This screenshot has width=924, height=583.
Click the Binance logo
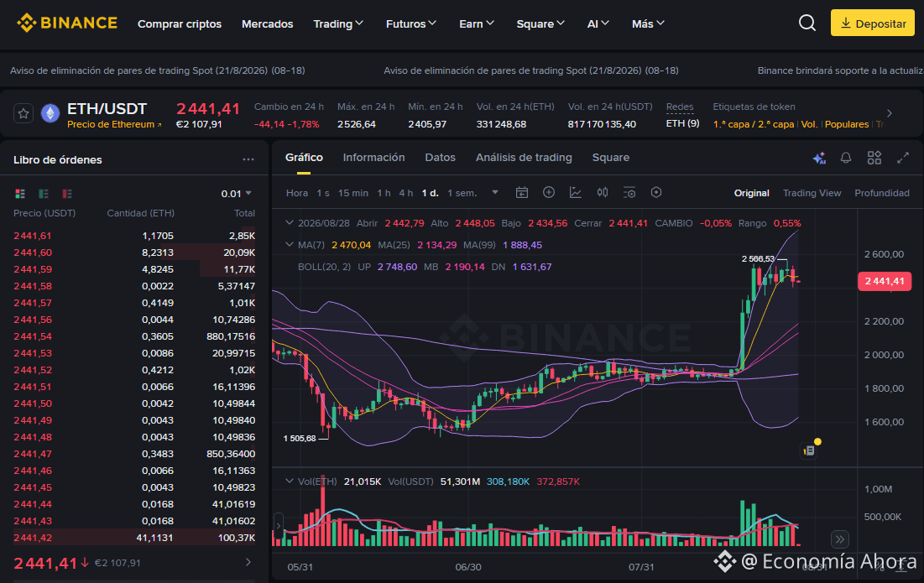(67, 23)
